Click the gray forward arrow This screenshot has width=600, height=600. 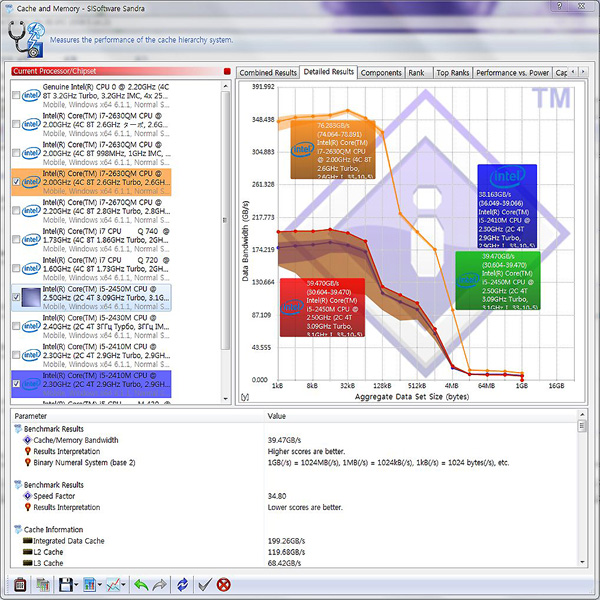tap(160, 585)
